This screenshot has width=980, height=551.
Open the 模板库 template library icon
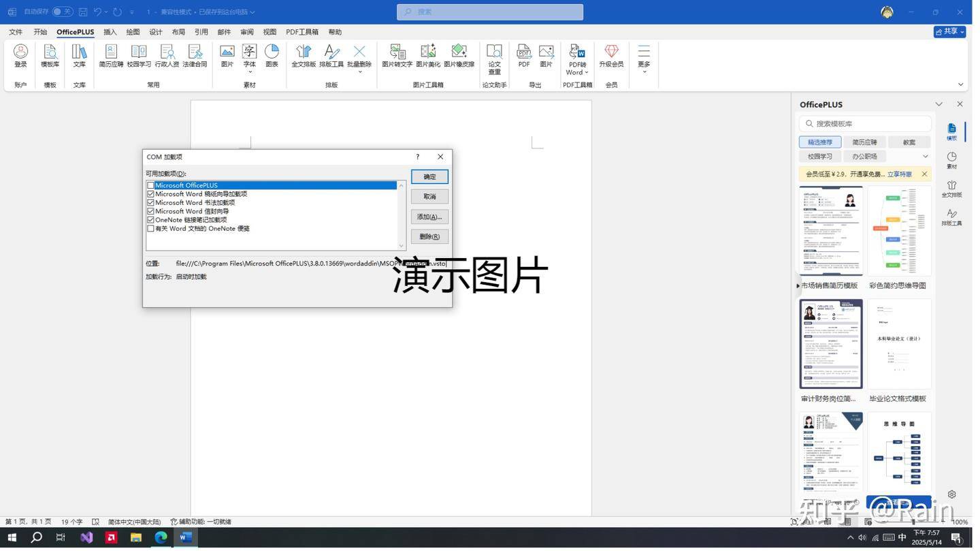pos(50,56)
